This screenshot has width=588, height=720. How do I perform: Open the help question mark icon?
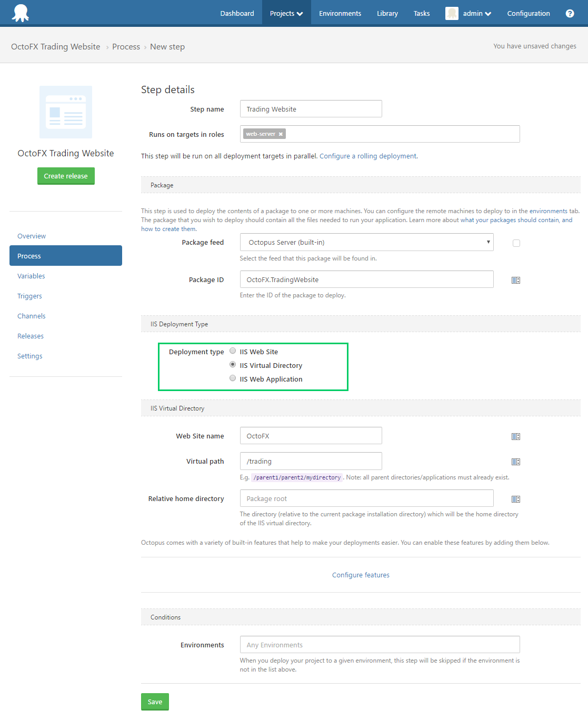pos(570,13)
